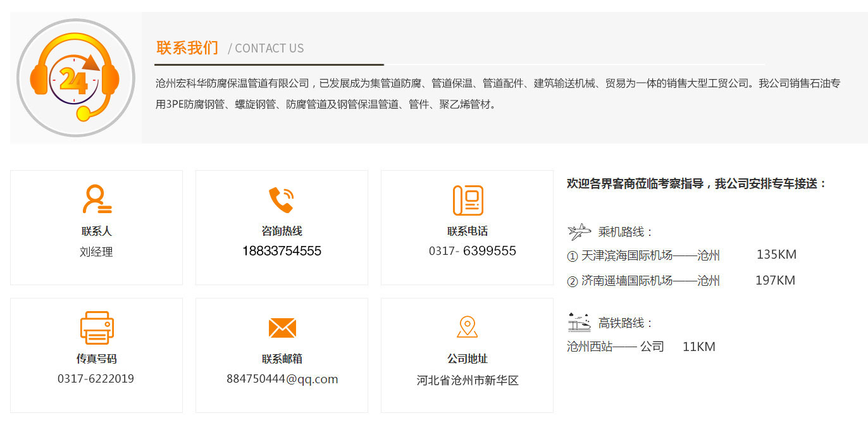Click the / CONTACT US subtitle
868x437 pixels.
tap(266, 48)
